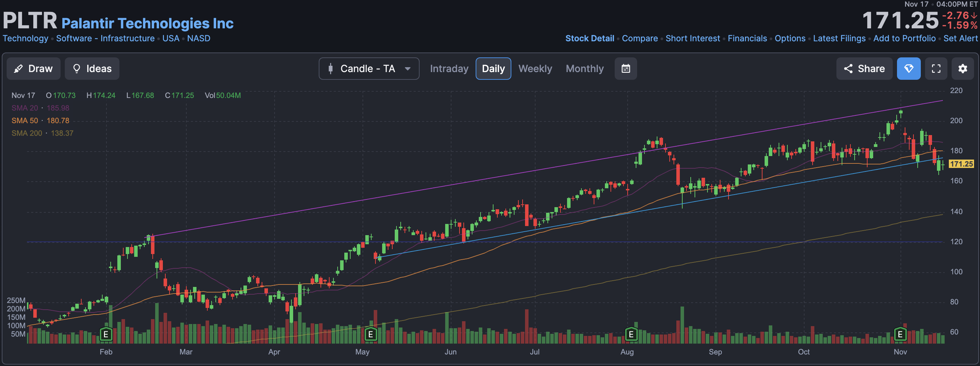980x366 pixels.
Task: Click the blue diamond premium icon
Action: pos(909,69)
